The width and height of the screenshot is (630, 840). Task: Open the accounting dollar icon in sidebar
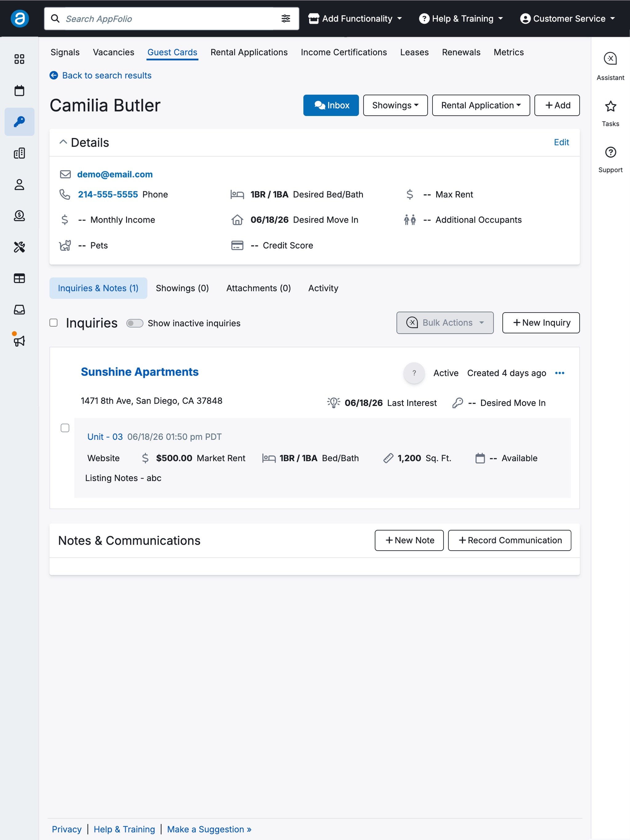click(x=19, y=216)
